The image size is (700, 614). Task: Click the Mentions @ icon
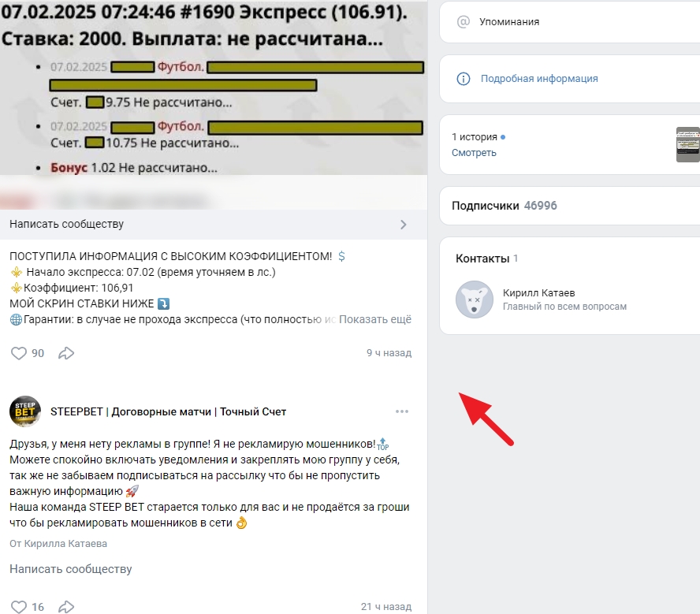click(x=464, y=21)
